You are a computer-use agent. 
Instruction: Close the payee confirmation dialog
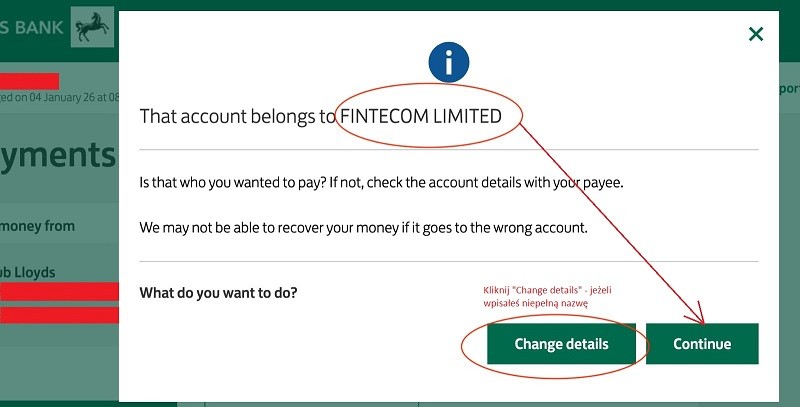coord(756,34)
